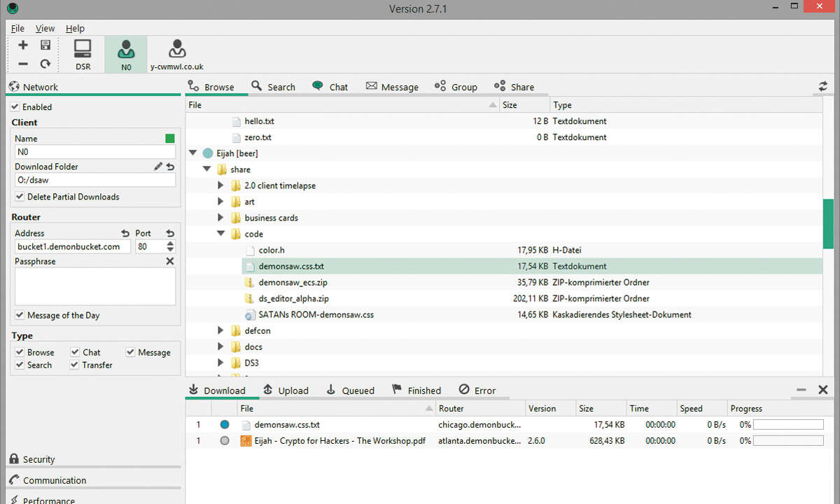
Task: Remove client with minus icon
Action: click(23, 64)
